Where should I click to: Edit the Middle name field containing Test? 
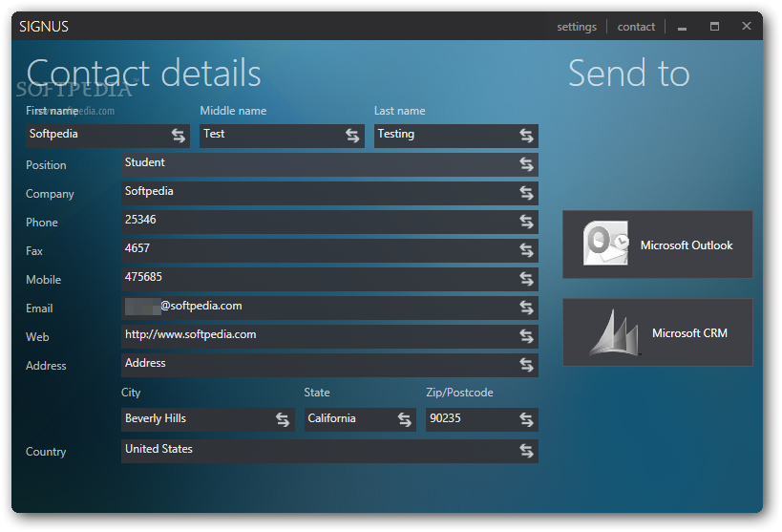[x=282, y=136]
